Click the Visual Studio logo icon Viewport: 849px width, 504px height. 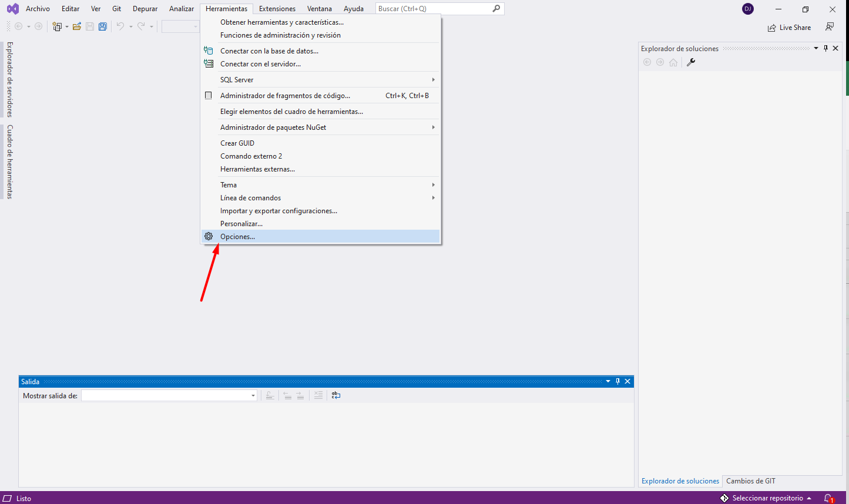tap(12, 9)
